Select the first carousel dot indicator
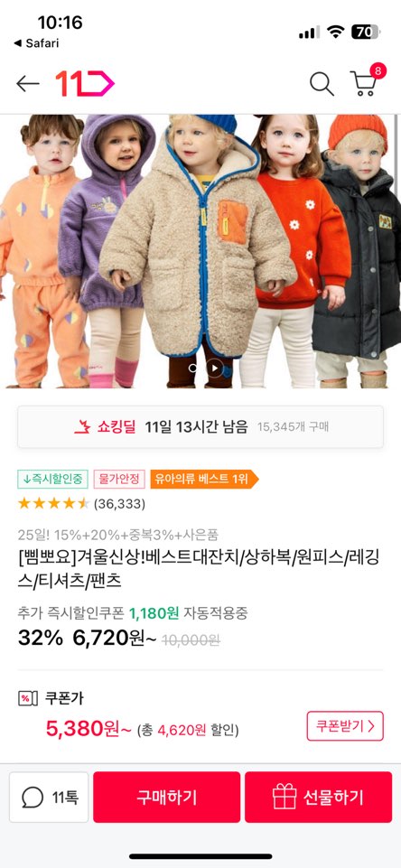Viewport: 401px width, 868px height. [x=192, y=369]
